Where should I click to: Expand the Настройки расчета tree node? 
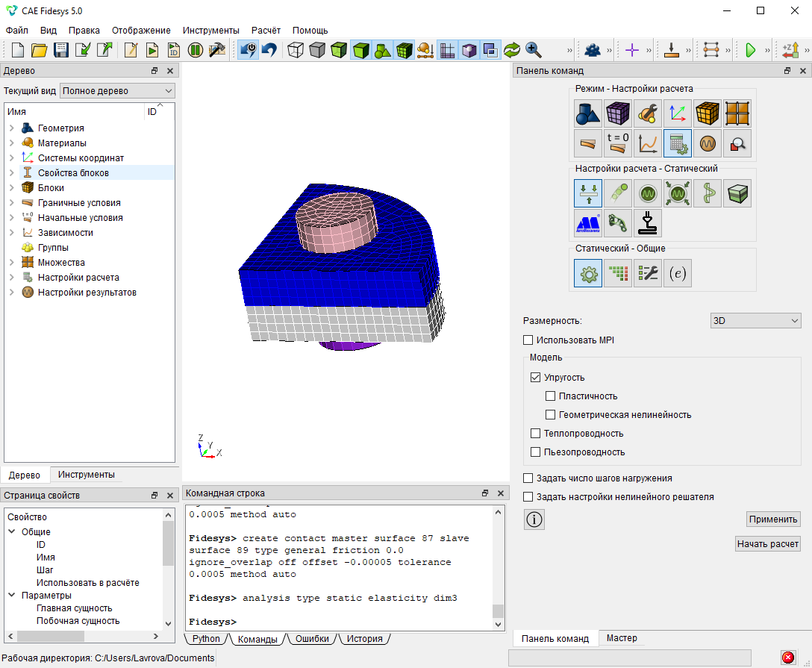[12, 277]
